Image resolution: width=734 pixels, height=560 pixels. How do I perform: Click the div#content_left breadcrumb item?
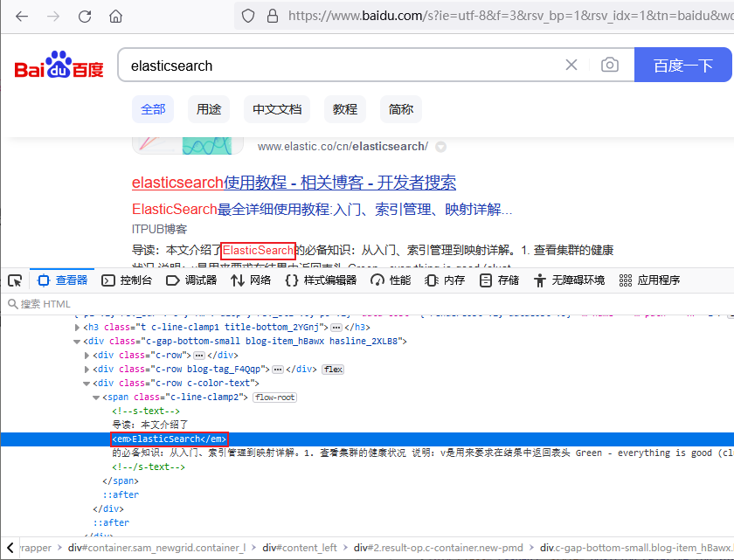click(x=300, y=548)
